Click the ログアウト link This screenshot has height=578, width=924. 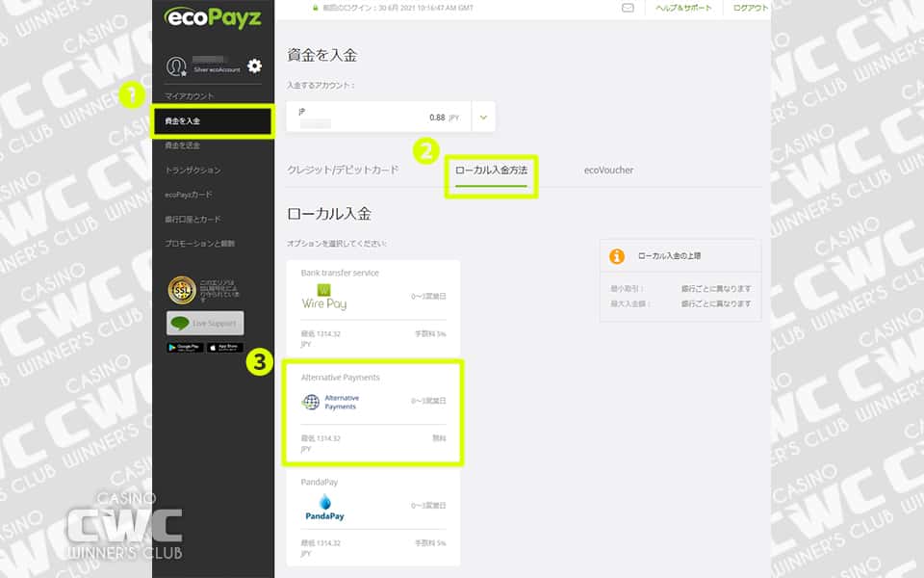coord(750,8)
